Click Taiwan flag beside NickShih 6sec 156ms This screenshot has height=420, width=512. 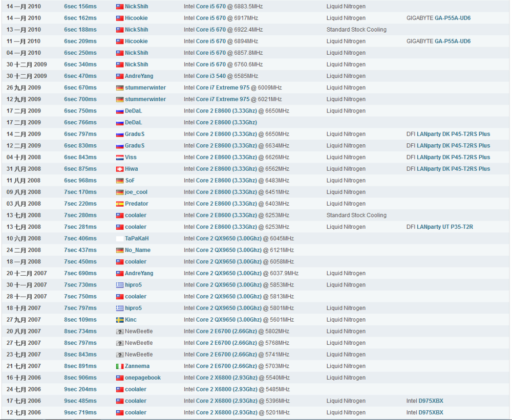(x=119, y=7)
